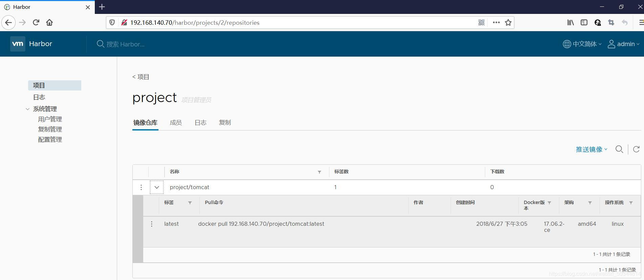Screen dimensions: 644x280
Task: Open 用户管理 in the sidebar
Action: click(50, 119)
